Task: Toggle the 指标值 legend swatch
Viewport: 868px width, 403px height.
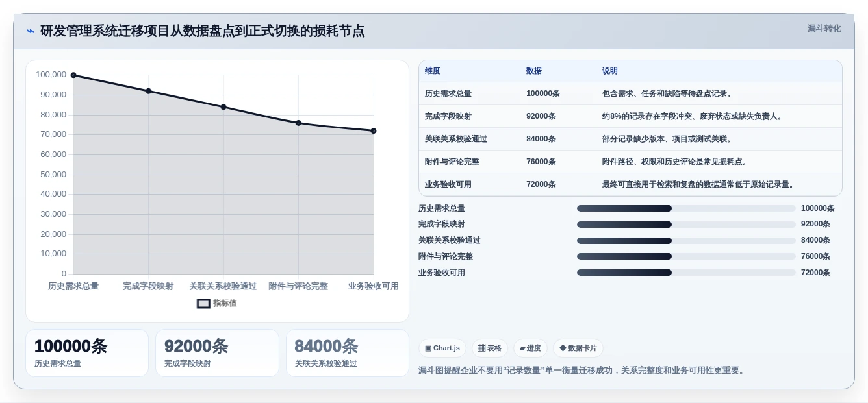Action: tap(203, 303)
